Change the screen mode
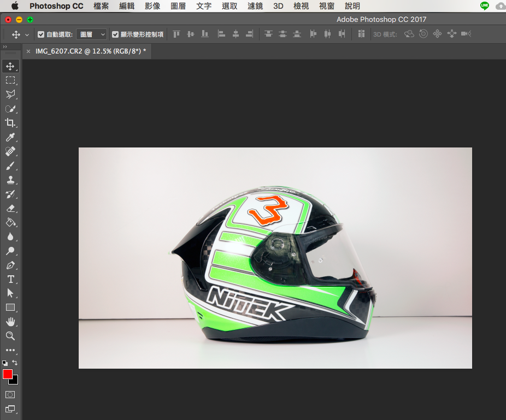 [x=10, y=409]
